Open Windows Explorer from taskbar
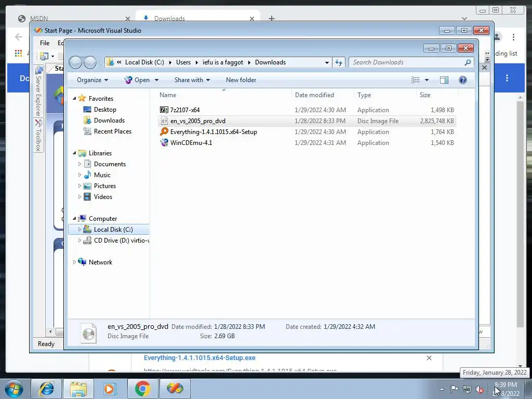This screenshot has width=532, height=399. (x=78, y=389)
